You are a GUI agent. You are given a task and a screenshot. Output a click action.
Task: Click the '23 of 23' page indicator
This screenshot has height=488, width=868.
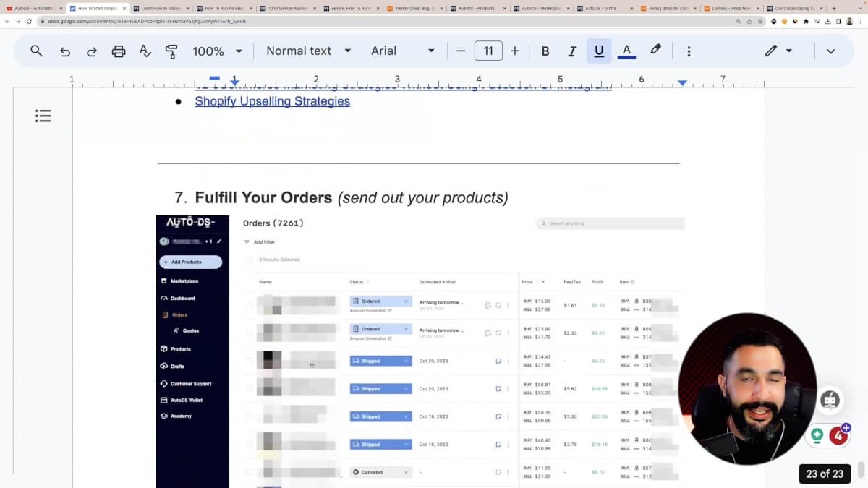(825, 474)
